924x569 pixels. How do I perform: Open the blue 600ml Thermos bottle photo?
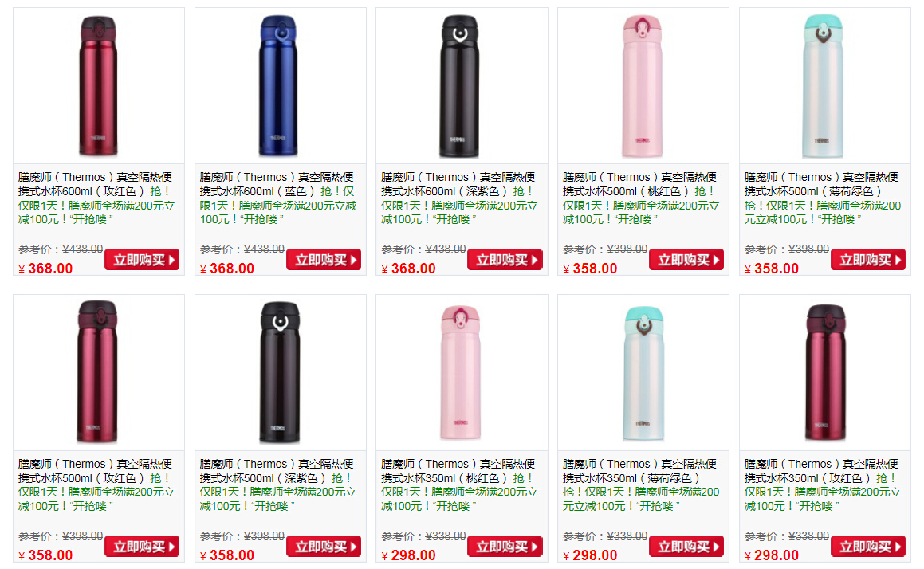(x=280, y=86)
